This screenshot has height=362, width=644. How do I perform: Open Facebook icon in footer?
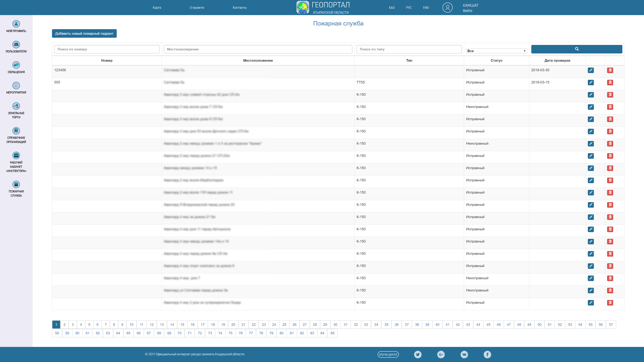tap(487, 354)
